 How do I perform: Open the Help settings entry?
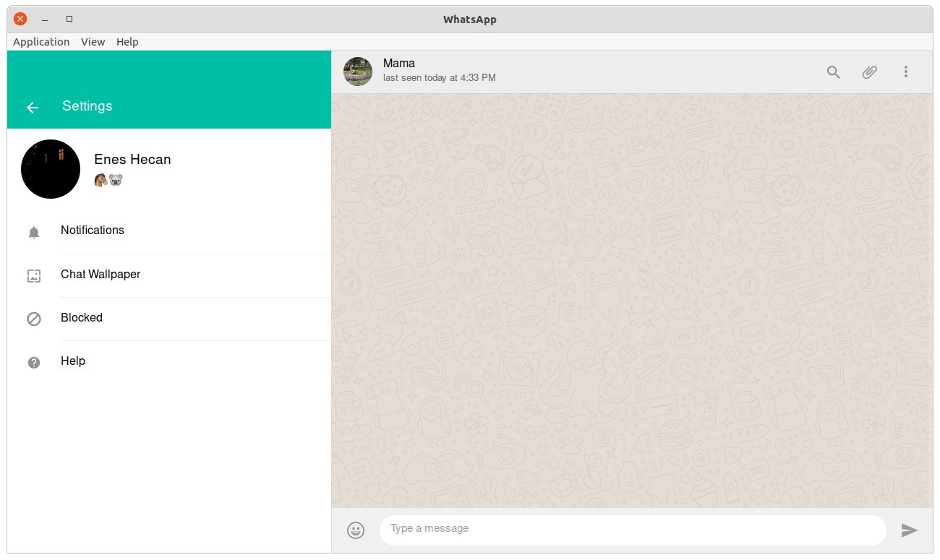coord(169,362)
